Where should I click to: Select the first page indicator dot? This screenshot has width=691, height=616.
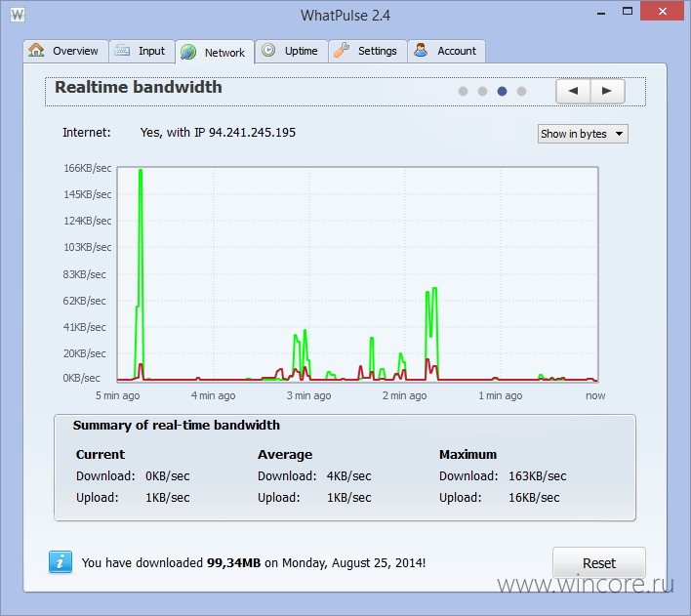(463, 91)
